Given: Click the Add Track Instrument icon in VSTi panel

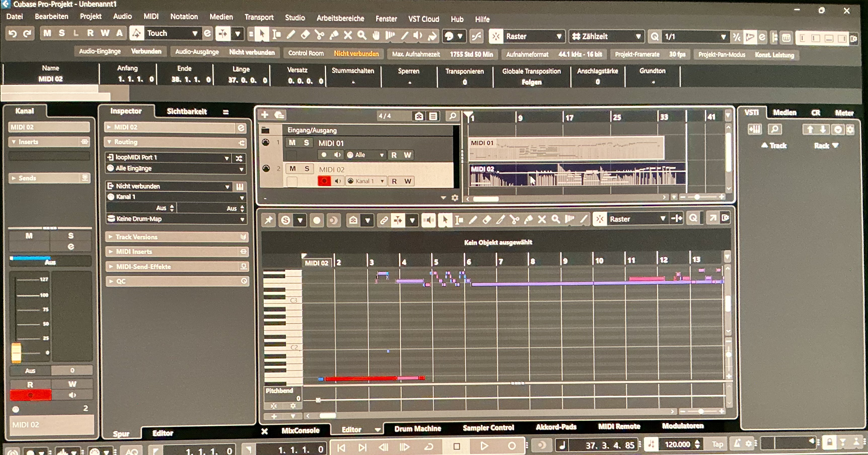Looking at the screenshot, I should pos(755,129).
